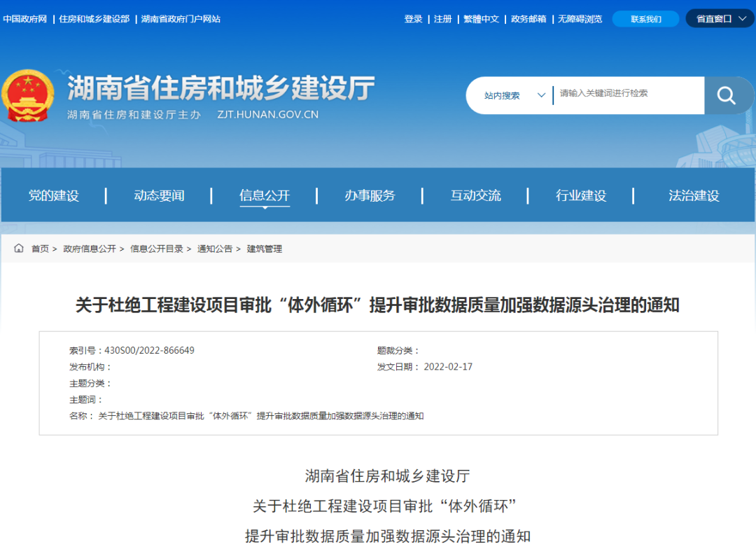Switch to 繁體中文 version
756x549 pixels.
481,19
